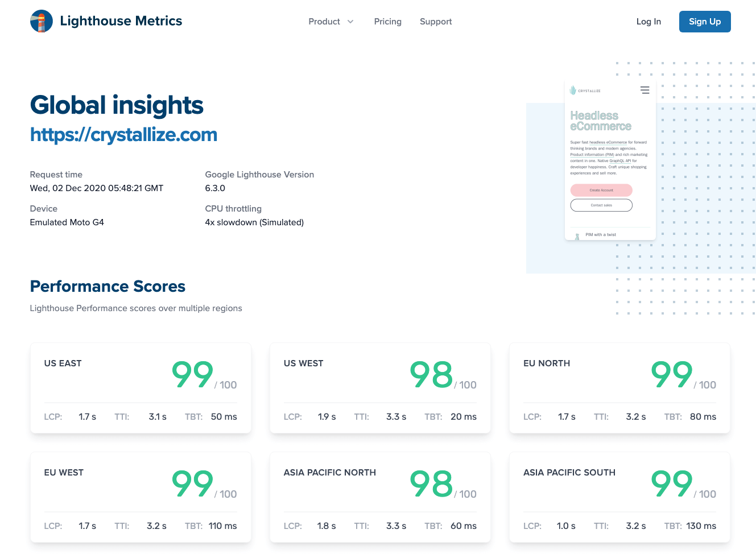This screenshot has height=554, width=756.
Task: Click the Request time label
Action: 56,175
